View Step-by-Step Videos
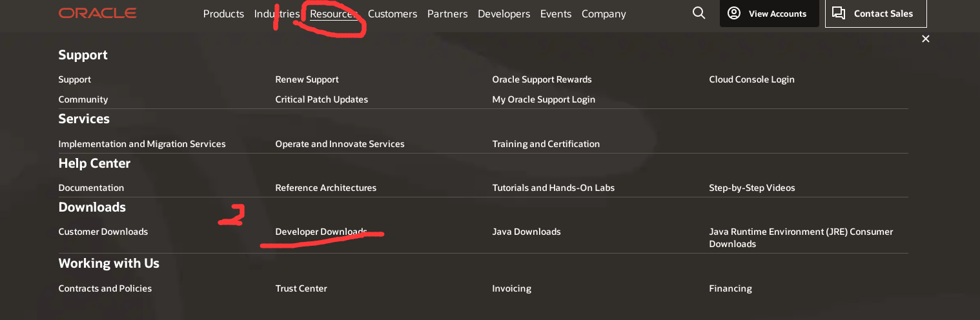The width and height of the screenshot is (980, 320). click(752, 188)
